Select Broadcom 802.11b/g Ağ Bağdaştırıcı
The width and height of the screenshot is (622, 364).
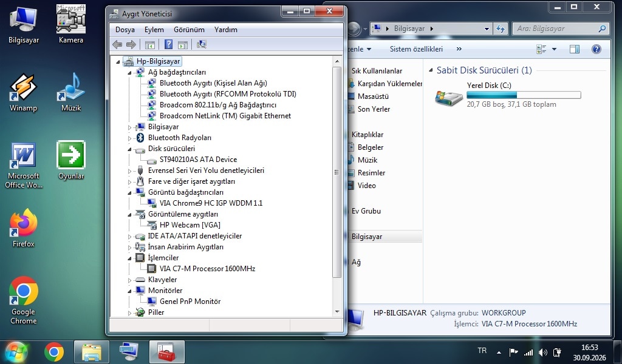218,105
